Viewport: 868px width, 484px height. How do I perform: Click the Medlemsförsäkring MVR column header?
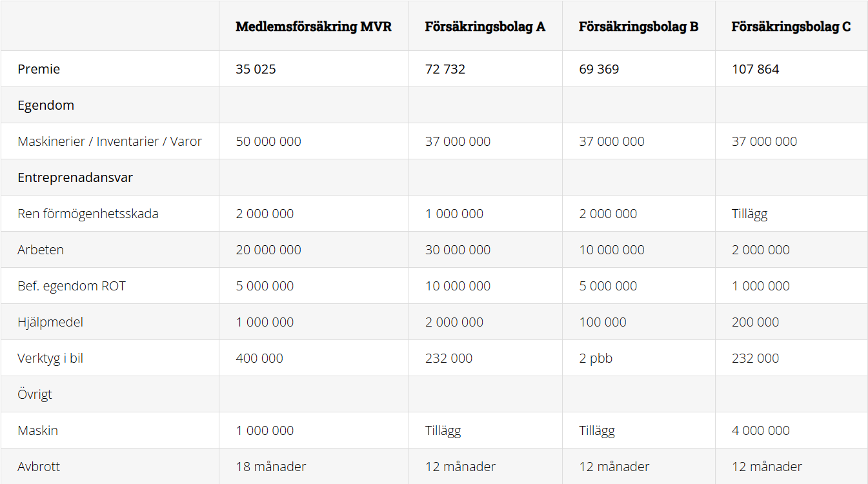(x=314, y=26)
